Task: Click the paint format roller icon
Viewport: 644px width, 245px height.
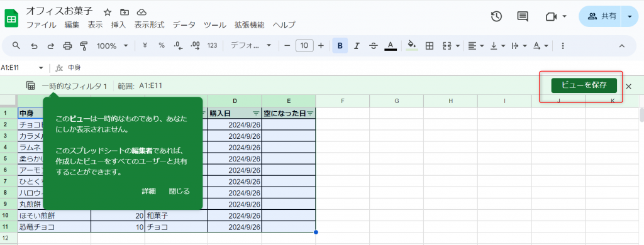Action: 84,46
